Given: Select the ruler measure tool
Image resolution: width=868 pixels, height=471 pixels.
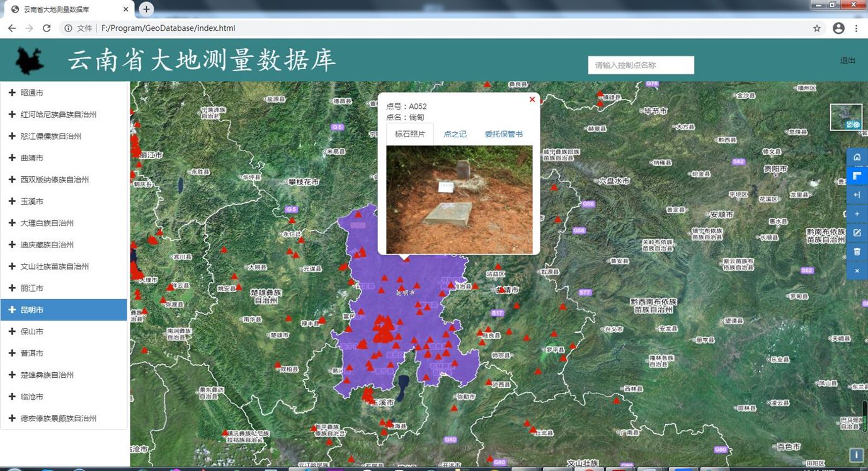Looking at the screenshot, I should [857, 176].
